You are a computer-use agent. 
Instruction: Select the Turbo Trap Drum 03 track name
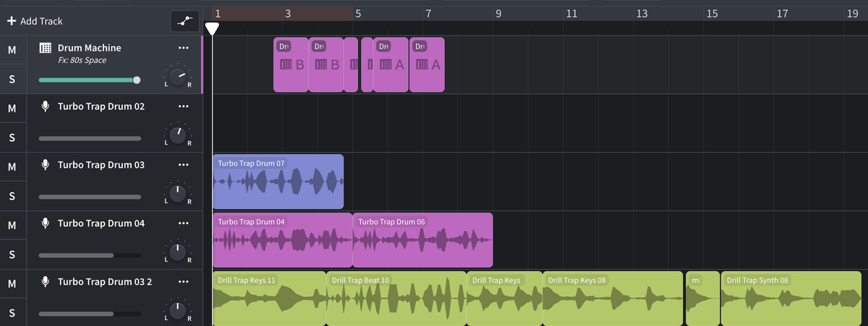101,166
